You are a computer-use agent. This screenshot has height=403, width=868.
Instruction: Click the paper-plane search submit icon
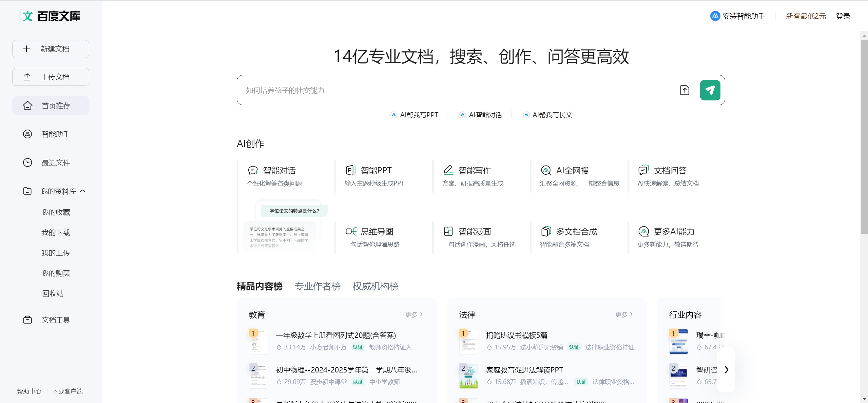click(x=710, y=90)
